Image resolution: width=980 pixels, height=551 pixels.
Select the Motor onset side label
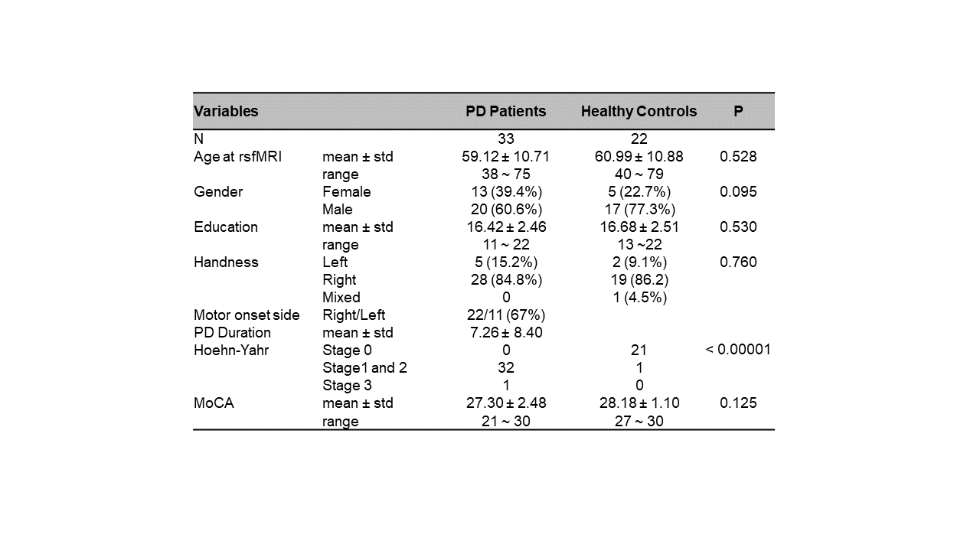coord(247,315)
